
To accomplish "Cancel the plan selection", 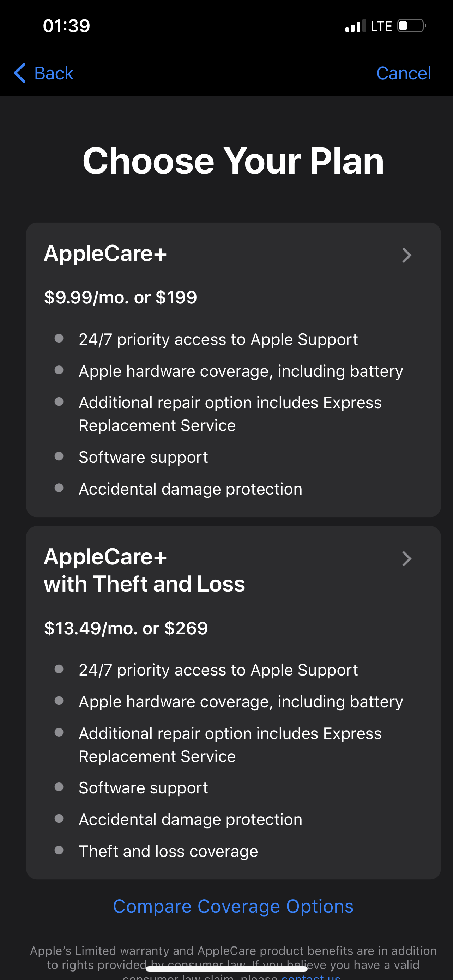I will point(403,73).
